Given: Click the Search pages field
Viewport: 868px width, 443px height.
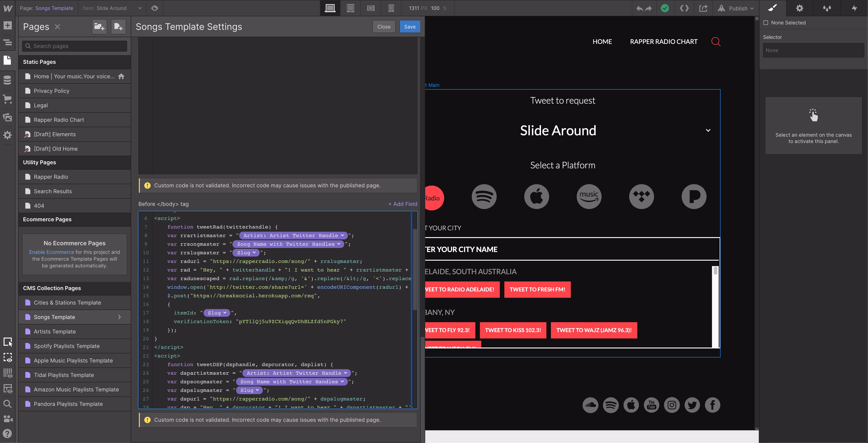Looking at the screenshot, I should click(75, 46).
